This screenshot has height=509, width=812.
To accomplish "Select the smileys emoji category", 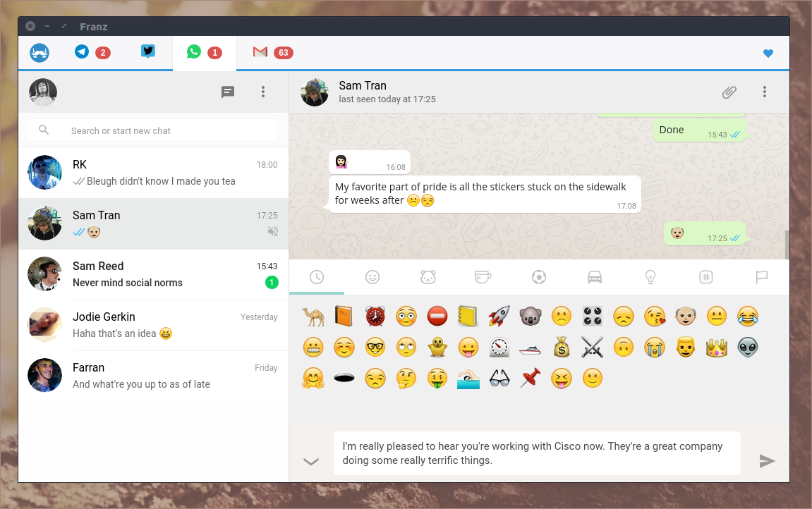I will [372, 276].
